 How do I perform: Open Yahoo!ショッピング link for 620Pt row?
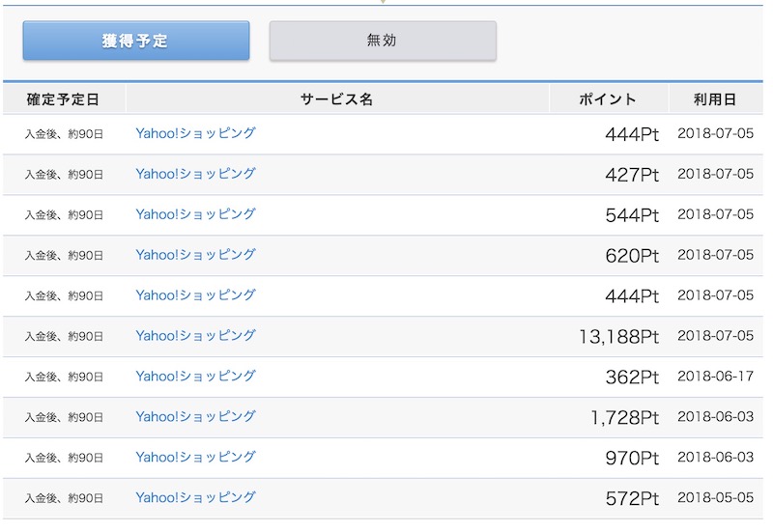pos(195,255)
